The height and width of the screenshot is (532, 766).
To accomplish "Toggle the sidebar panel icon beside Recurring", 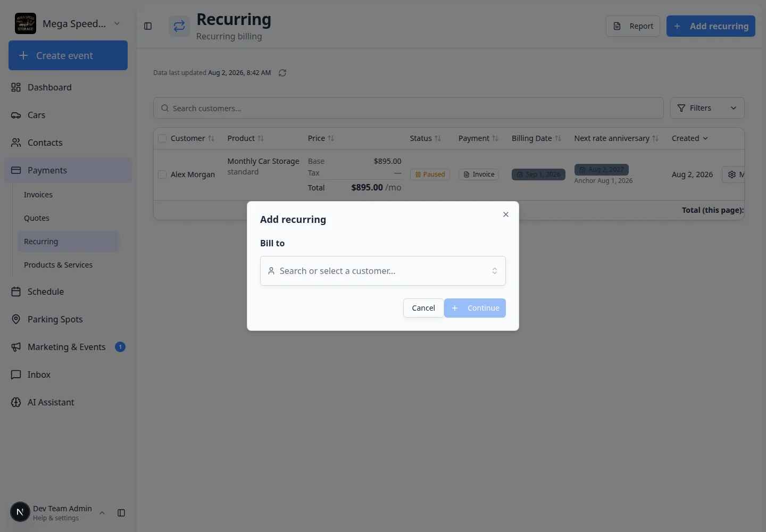I will (148, 26).
